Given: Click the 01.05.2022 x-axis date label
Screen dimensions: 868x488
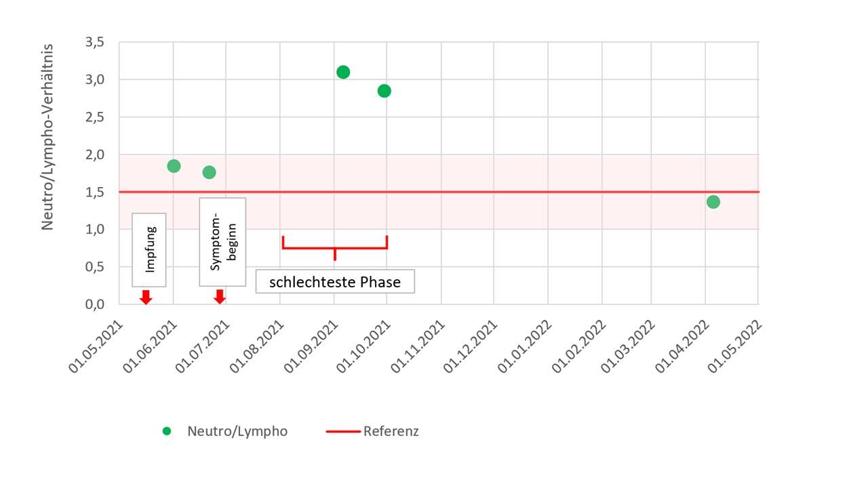Looking at the screenshot, I should [736, 346].
